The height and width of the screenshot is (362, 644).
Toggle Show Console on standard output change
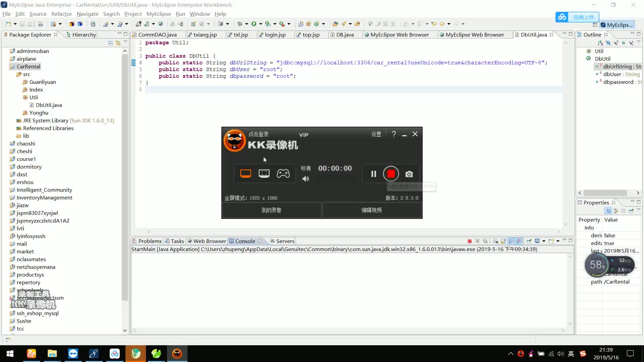click(x=511, y=241)
